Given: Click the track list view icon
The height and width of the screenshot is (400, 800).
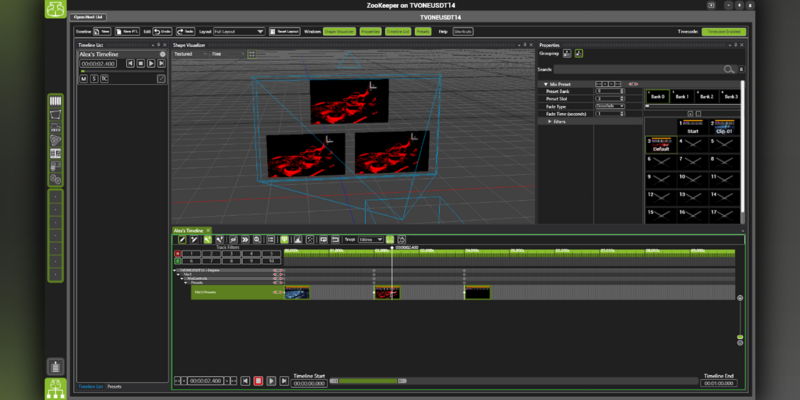Looking at the screenshot, I should click(271, 239).
